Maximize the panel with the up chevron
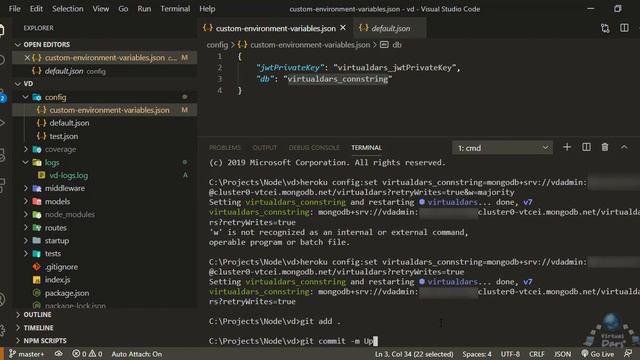 click(x=624, y=147)
